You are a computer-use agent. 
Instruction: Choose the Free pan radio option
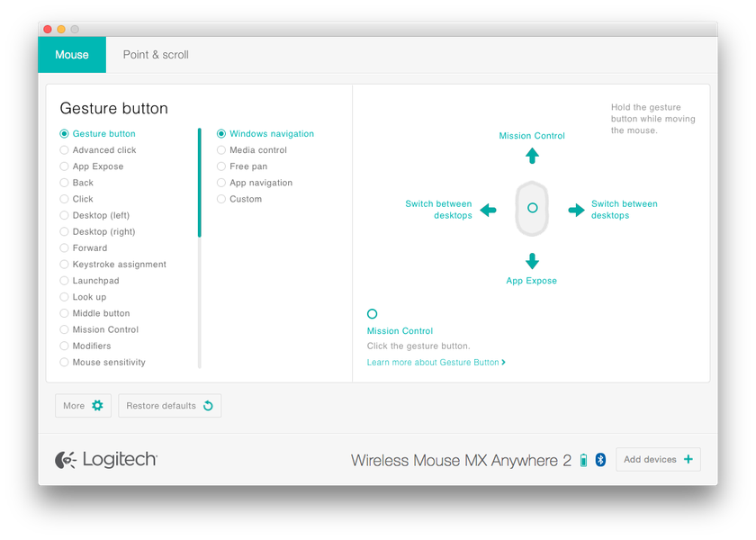click(x=221, y=166)
